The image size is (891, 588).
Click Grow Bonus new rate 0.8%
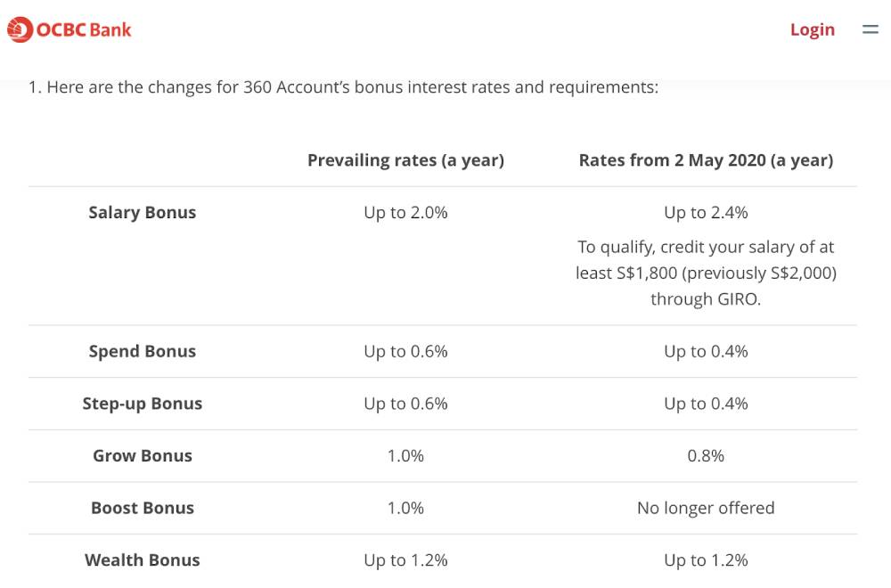(x=706, y=455)
